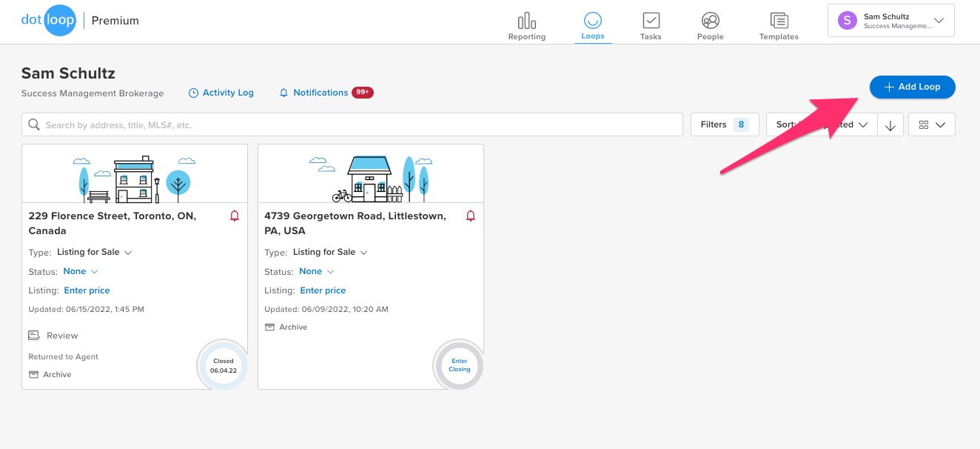Expand the Sort by dropdown

(x=821, y=125)
